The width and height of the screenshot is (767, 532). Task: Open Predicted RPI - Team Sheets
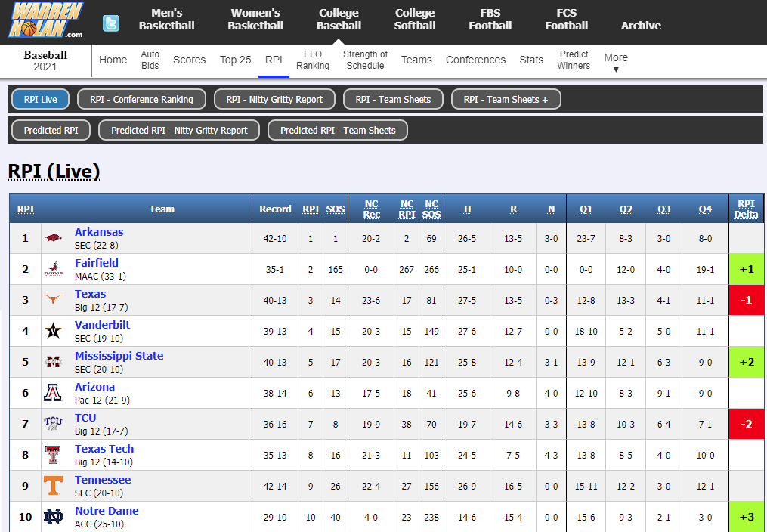coord(338,131)
